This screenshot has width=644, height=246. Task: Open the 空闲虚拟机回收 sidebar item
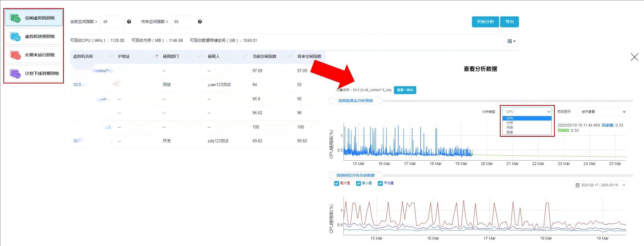(34, 18)
